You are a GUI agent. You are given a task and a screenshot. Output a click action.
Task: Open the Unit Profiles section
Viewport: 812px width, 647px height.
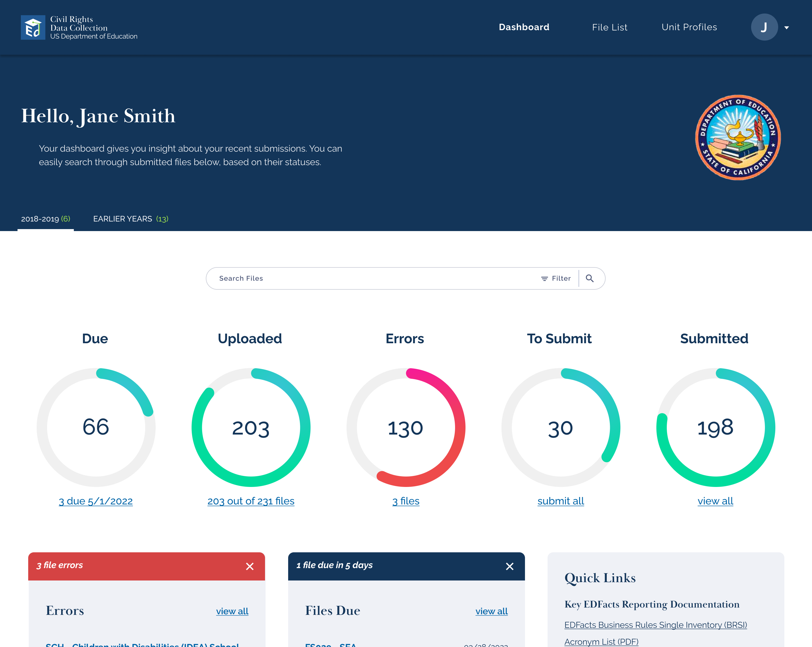689,27
